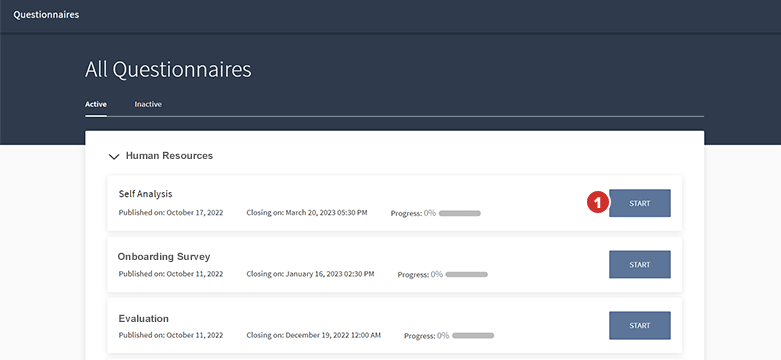781x360 pixels.
Task: Open the Evaluation title
Action: [143, 319]
